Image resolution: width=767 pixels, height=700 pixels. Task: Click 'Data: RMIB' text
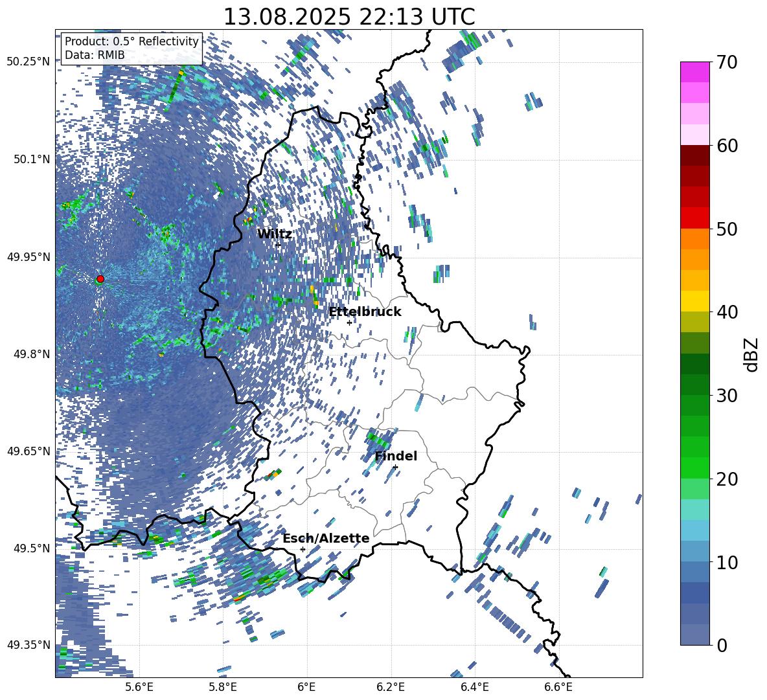(95, 55)
